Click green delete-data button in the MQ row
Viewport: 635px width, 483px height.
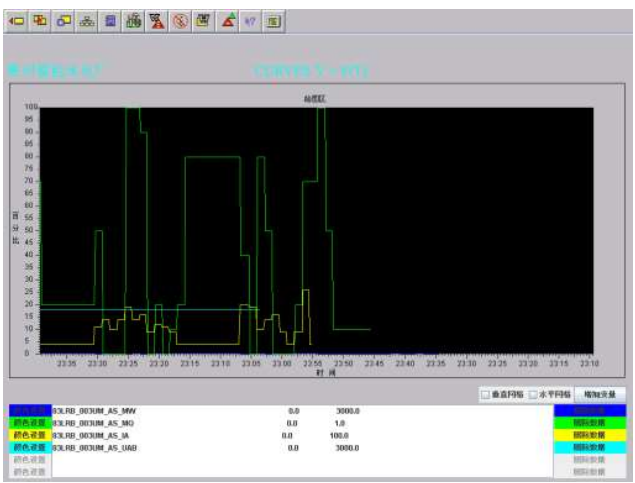click(x=590, y=423)
